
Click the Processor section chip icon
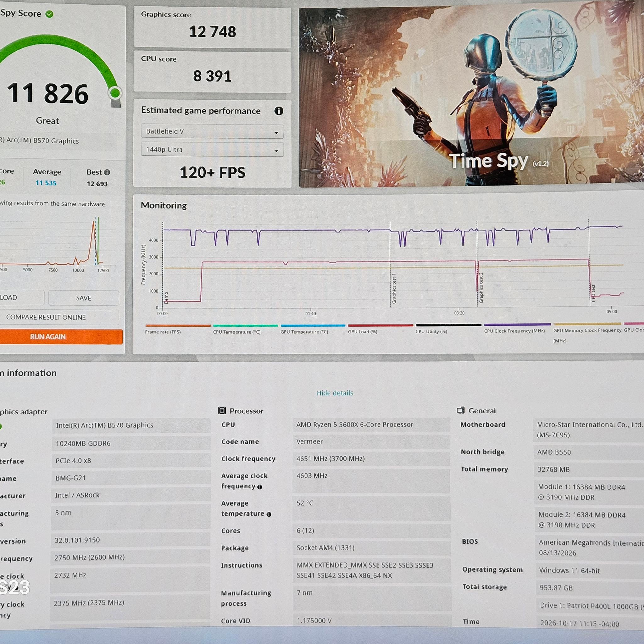point(222,410)
